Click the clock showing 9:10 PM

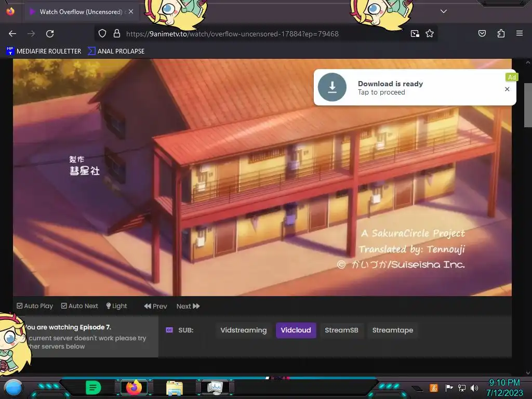504,383
